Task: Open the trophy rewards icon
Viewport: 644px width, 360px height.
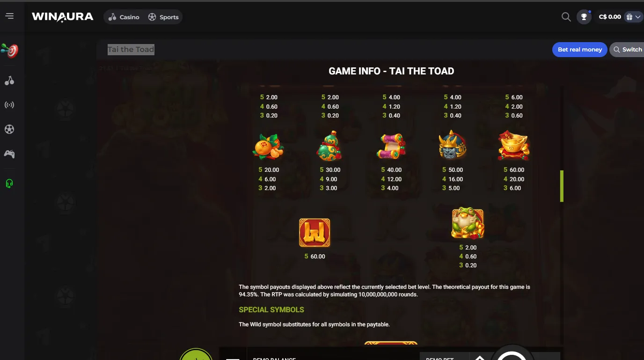Action: point(584,17)
